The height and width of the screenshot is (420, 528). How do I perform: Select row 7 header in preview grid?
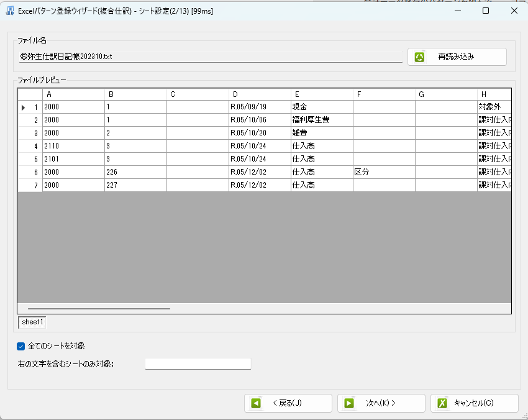coord(30,185)
